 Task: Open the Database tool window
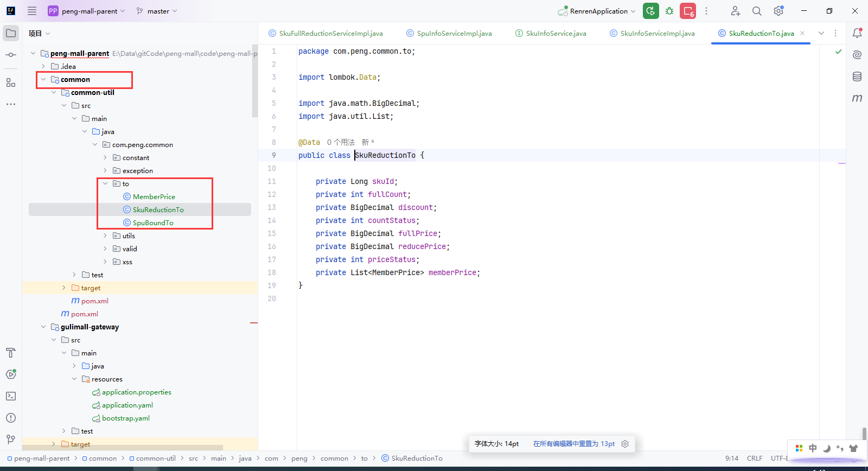click(857, 77)
